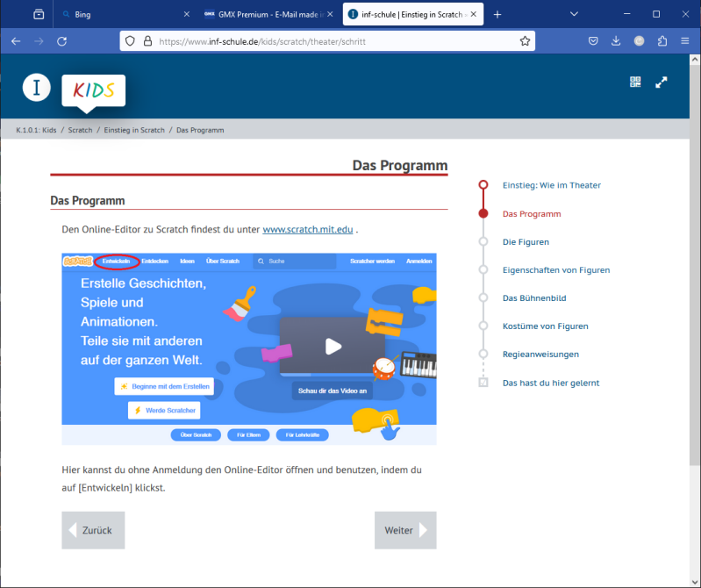701x588 pixels.
Task: Expand the page to fullscreen view
Action: click(662, 82)
